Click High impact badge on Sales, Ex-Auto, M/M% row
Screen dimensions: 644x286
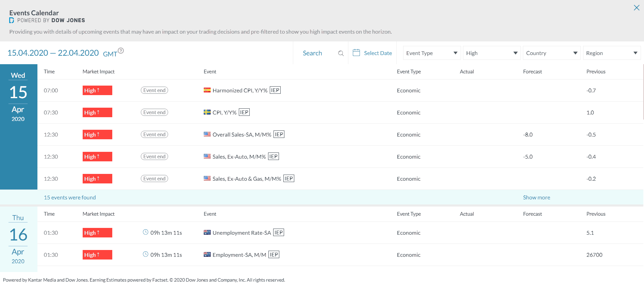pyautogui.click(x=97, y=157)
